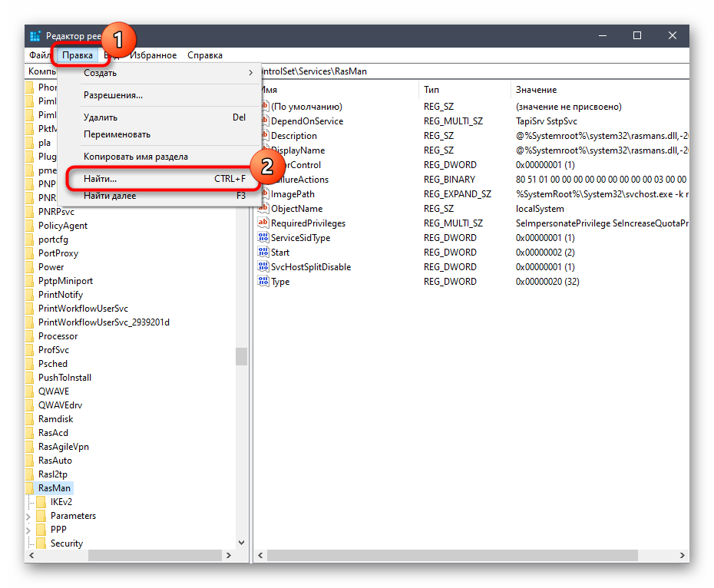Viewport: 714px width, 588px height.
Task: Select the SvcHostSplitDisable value icon
Action: point(265,267)
